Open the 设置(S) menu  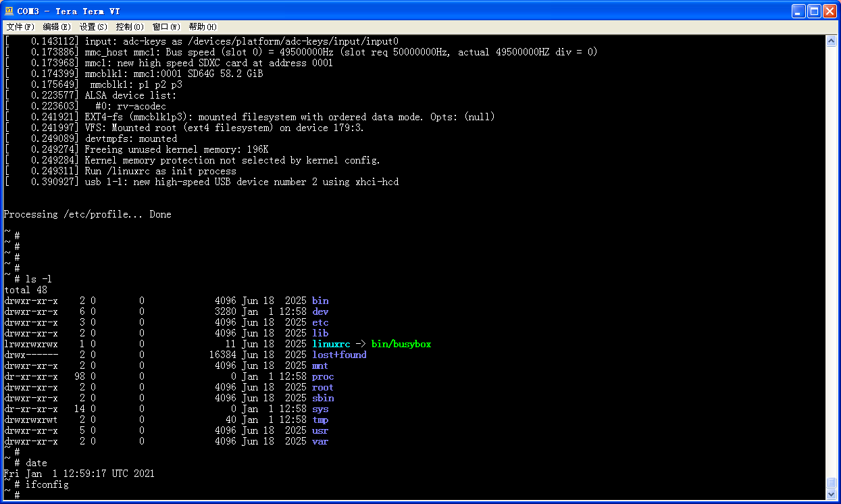[93, 27]
